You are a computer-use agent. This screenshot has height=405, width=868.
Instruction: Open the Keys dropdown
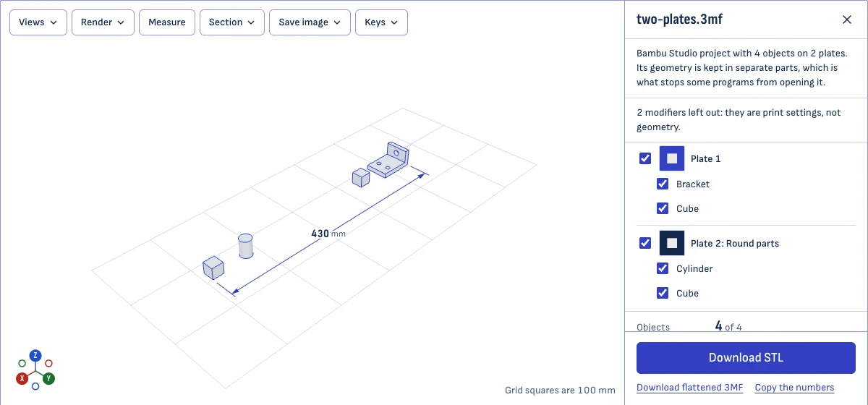click(x=381, y=22)
